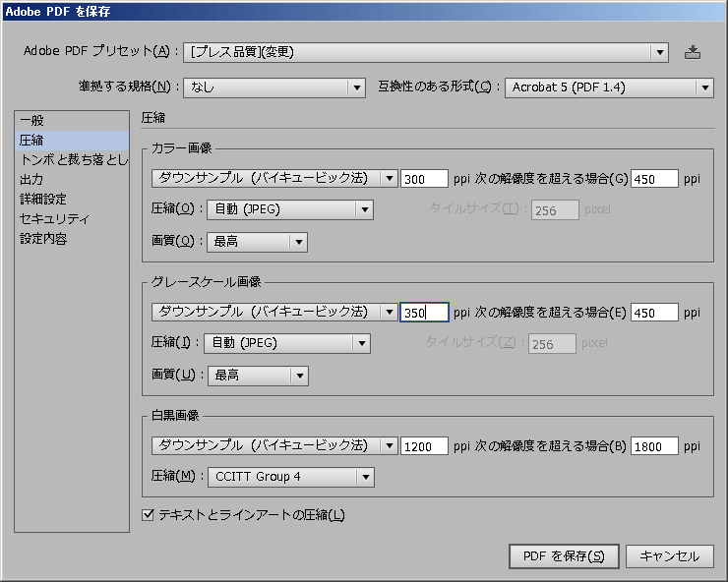Go to セキュリティ category
This screenshot has width=728, height=582.
point(54,218)
